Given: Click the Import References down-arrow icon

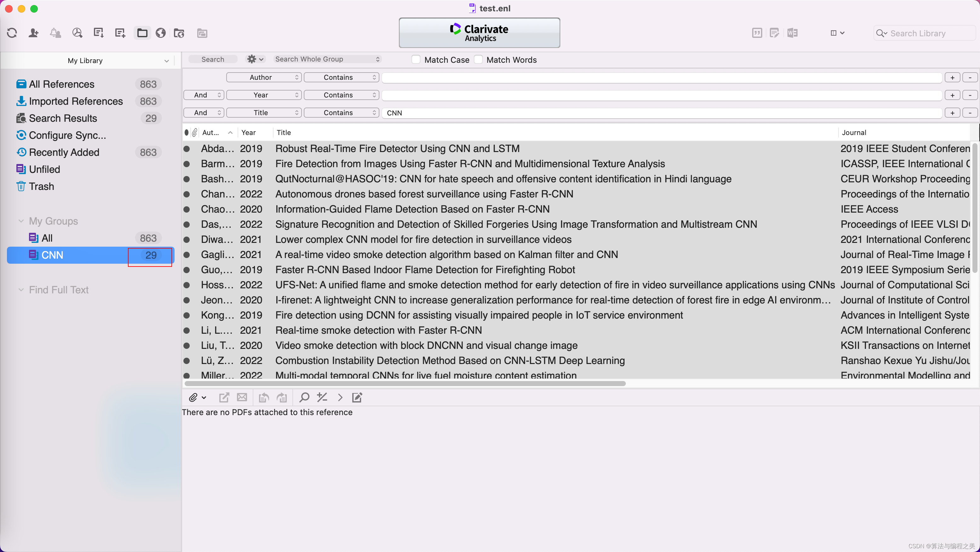Looking at the screenshot, I should (99, 33).
